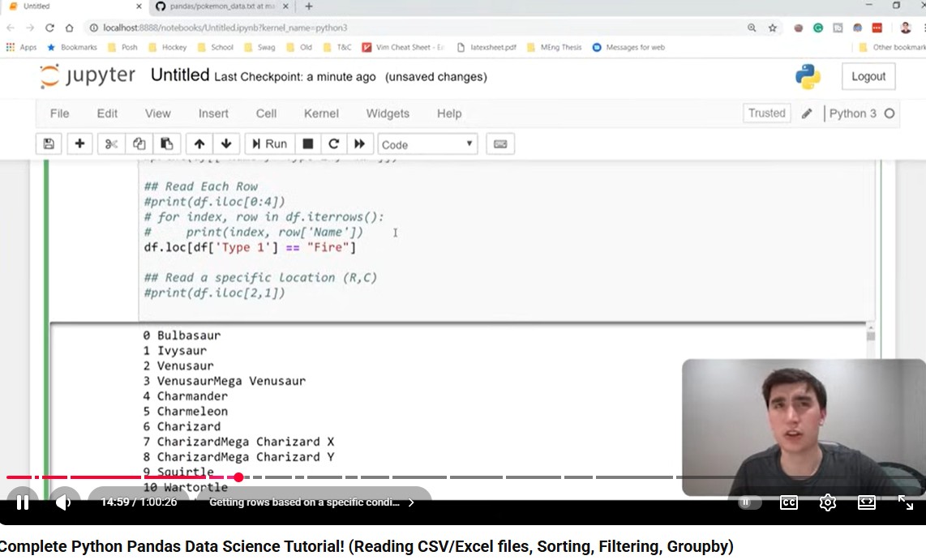Move the selected cell up

pos(199,144)
